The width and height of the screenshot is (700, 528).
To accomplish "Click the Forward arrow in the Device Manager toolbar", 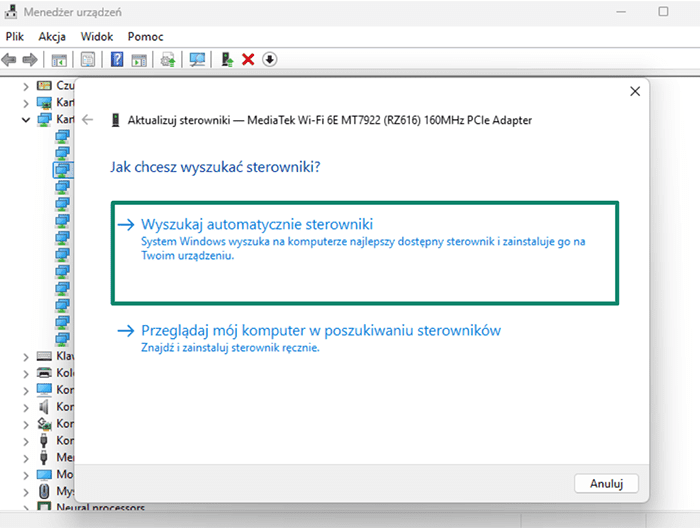I will 30,59.
